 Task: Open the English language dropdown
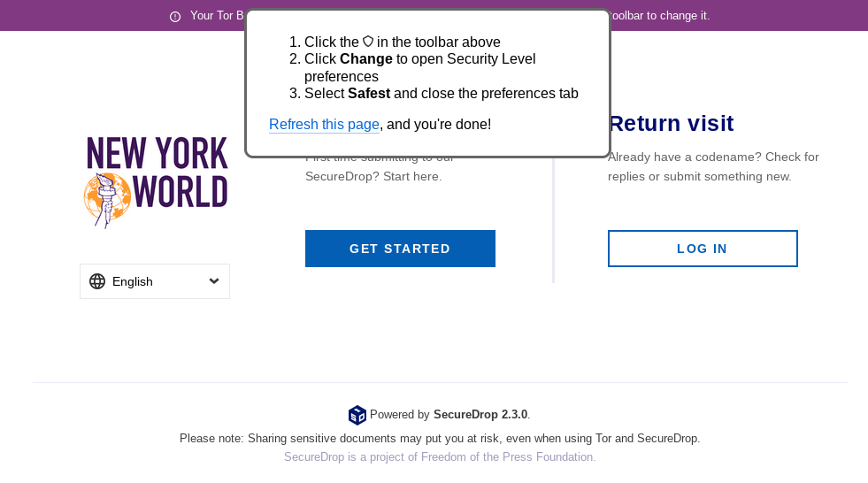(155, 281)
